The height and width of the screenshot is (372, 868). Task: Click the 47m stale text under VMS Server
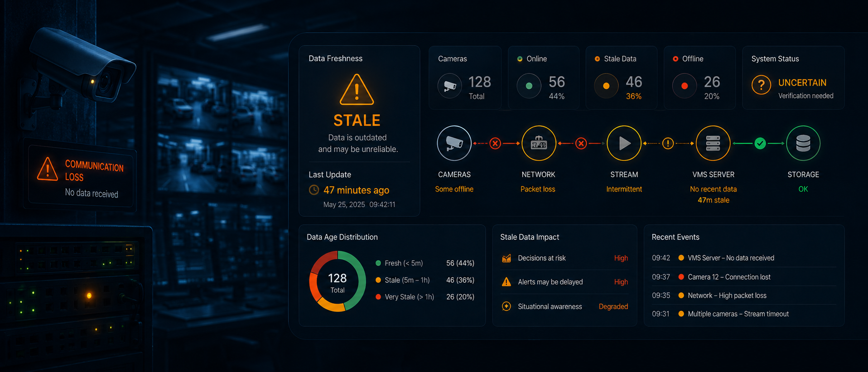(714, 200)
